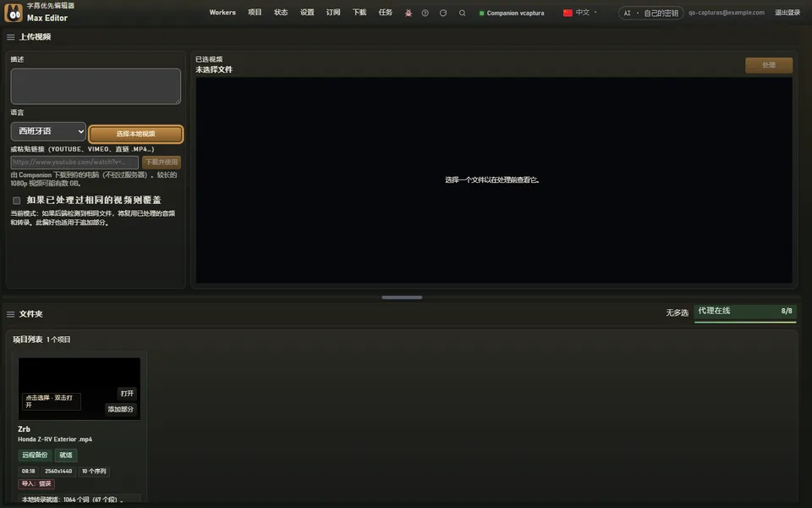Go to the 项目 menu
Screen dimensions: 812x508
tap(255, 13)
